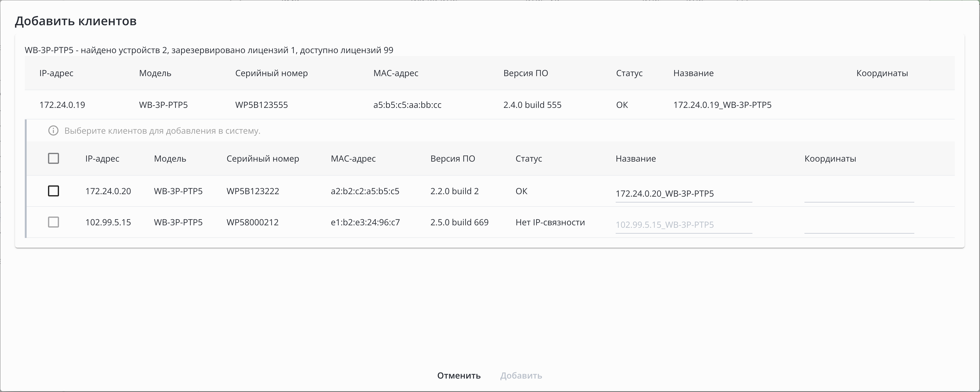Click the serial number WP5B123222
Viewport: 980px width, 392px height.
click(253, 191)
